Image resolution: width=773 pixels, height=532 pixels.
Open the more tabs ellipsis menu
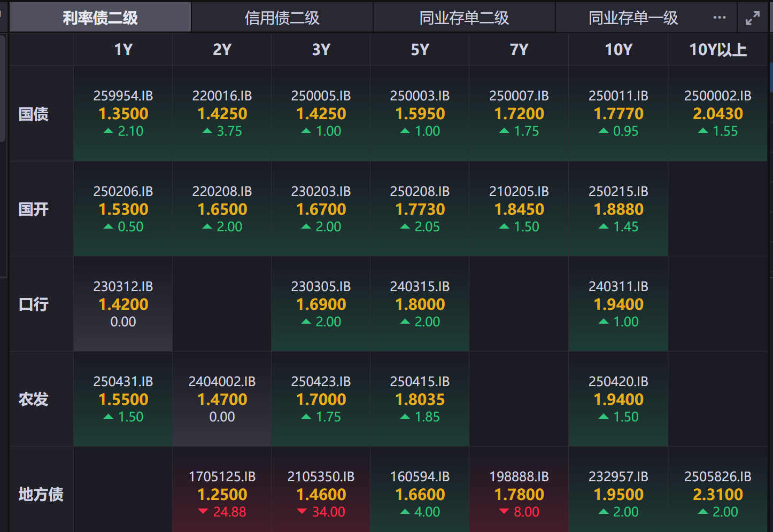click(720, 18)
